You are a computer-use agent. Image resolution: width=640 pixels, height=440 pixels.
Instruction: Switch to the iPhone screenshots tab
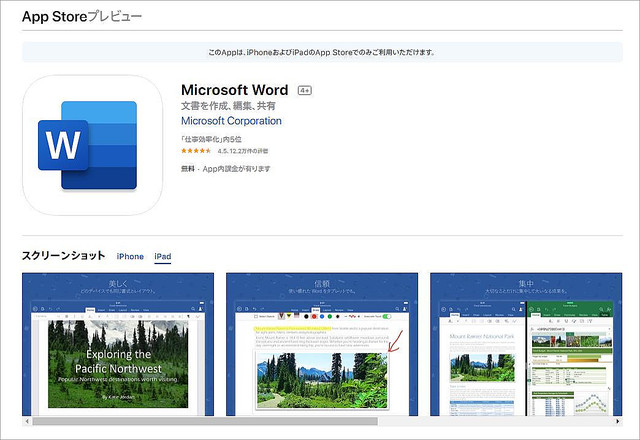click(x=130, y=257)
